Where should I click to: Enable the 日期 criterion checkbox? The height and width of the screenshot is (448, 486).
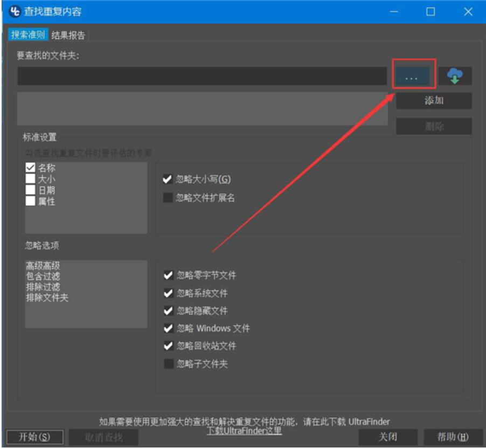(x=30, y=190)
